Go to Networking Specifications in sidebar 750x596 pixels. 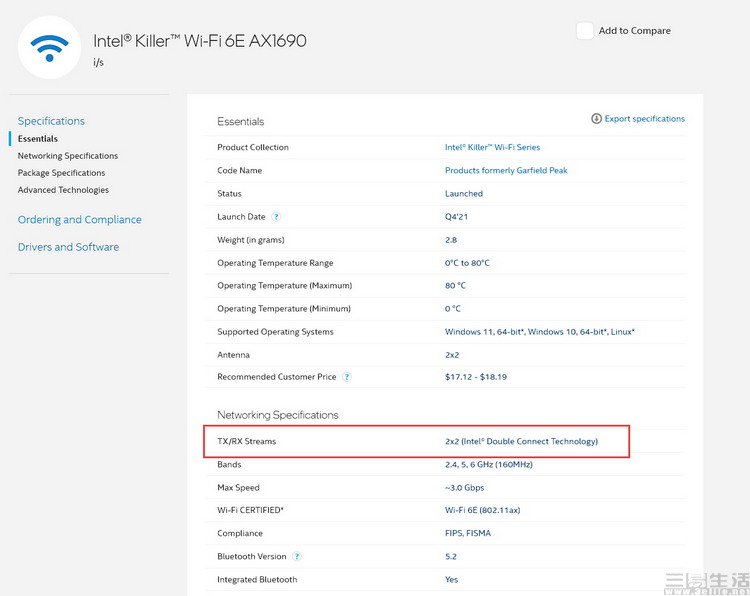[x=68, y=156]
